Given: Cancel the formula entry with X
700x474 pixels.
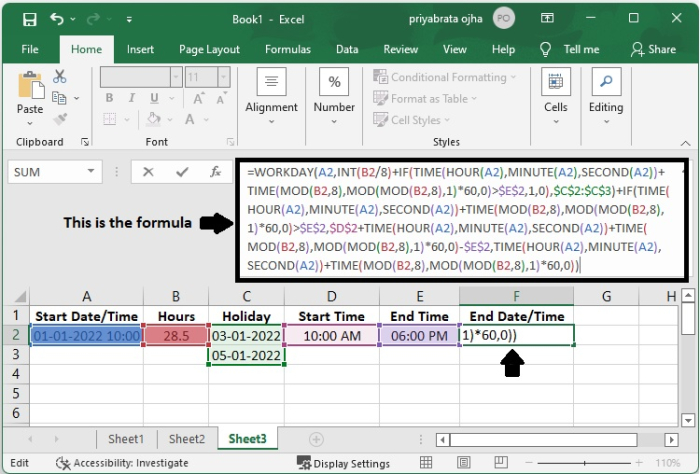Looking at the screenshot, I should coord(148,172).
